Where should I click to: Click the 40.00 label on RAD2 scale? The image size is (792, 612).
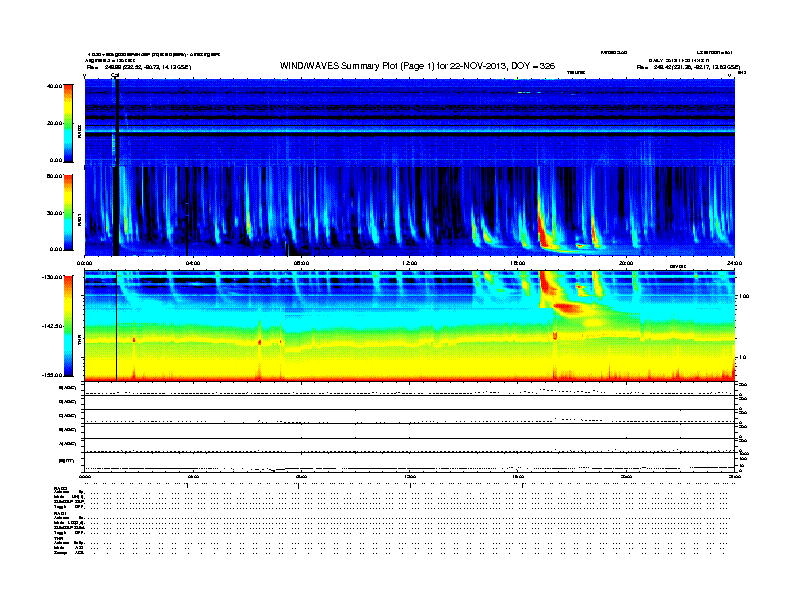pyautogui.click(x=54, y=86)
